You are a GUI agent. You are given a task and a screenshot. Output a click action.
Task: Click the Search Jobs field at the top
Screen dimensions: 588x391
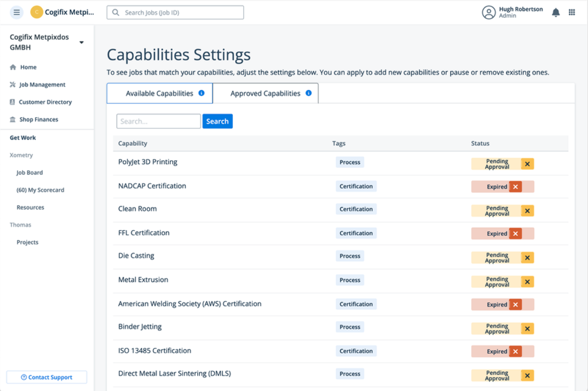pyautogui.click(x=175, y=13)
